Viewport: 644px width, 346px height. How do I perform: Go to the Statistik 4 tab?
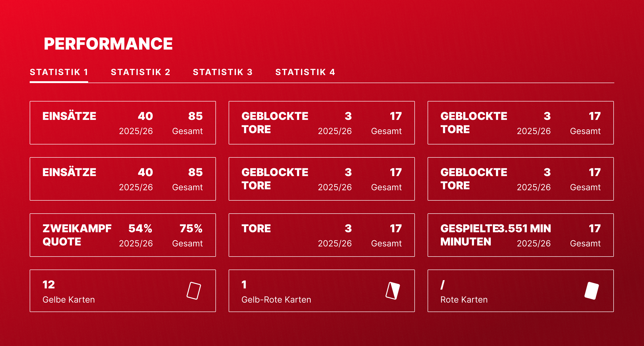click(x=305, y=72)
